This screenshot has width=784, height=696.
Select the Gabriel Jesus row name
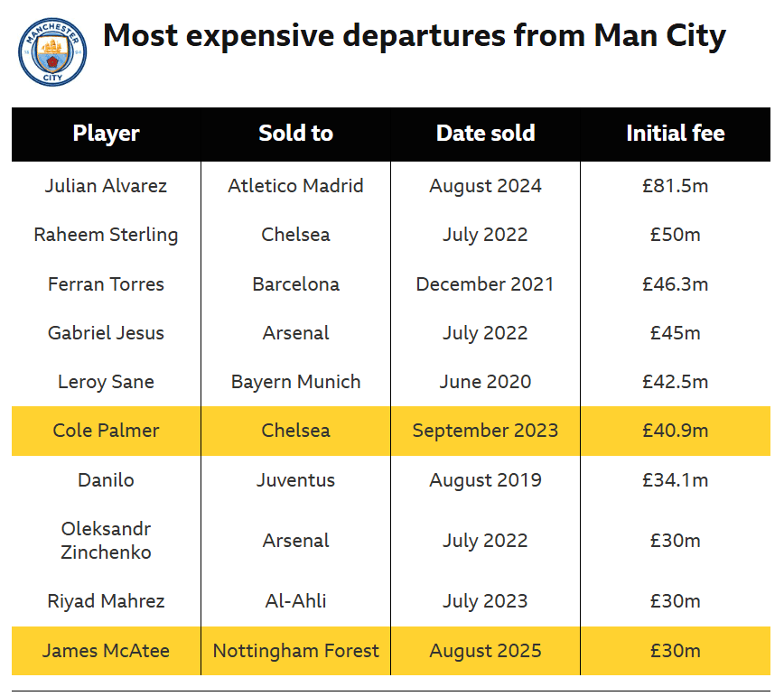106,333
